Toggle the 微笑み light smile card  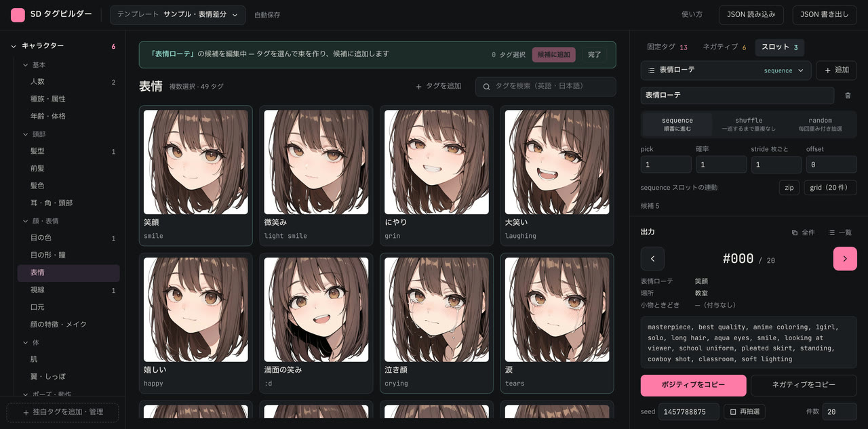(316, 176)
